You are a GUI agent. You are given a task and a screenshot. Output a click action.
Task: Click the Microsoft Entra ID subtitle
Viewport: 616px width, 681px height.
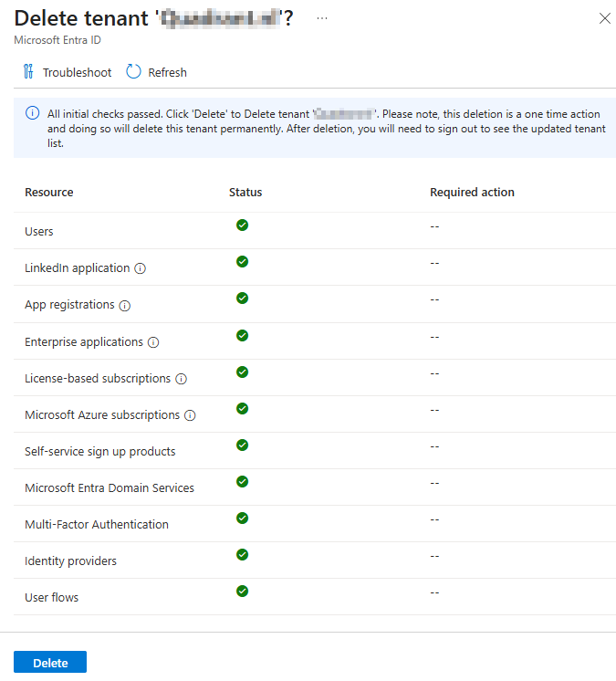click(57, 40)
